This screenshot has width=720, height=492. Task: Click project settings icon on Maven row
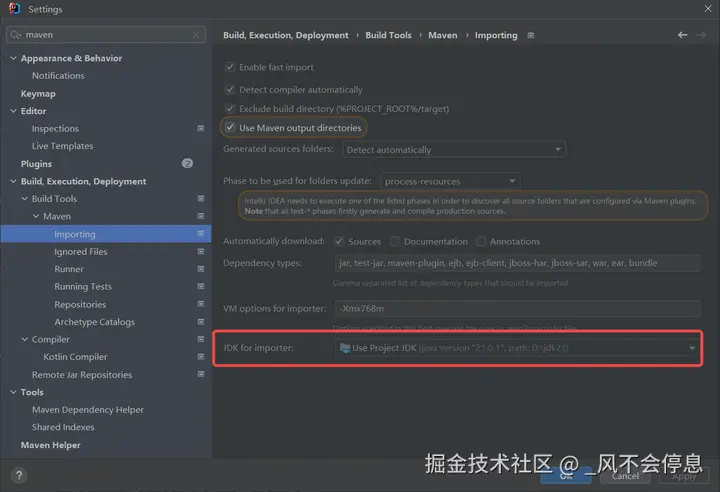point(201,216)
